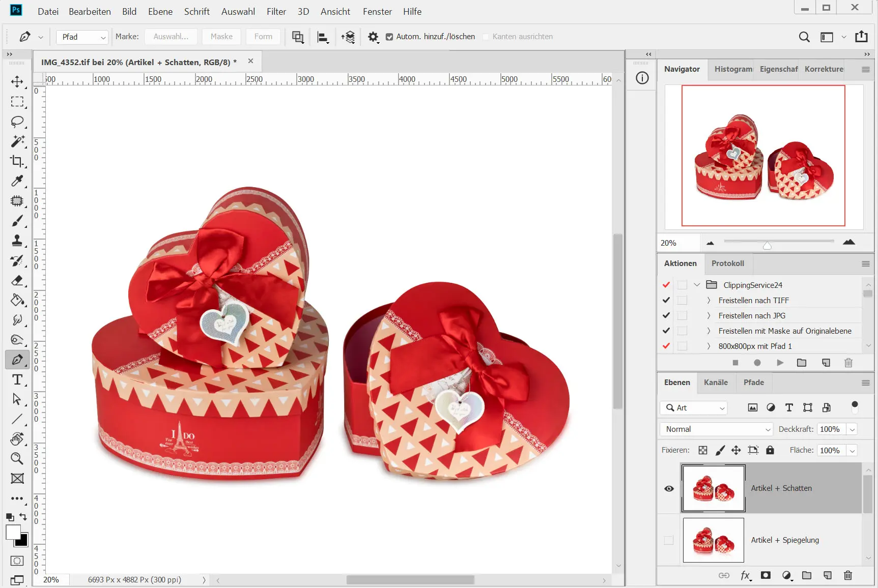Viewport: 878px width, 588px height.
Task: Click the Navigator zoom slider handle
Action: tap(767, 246)
